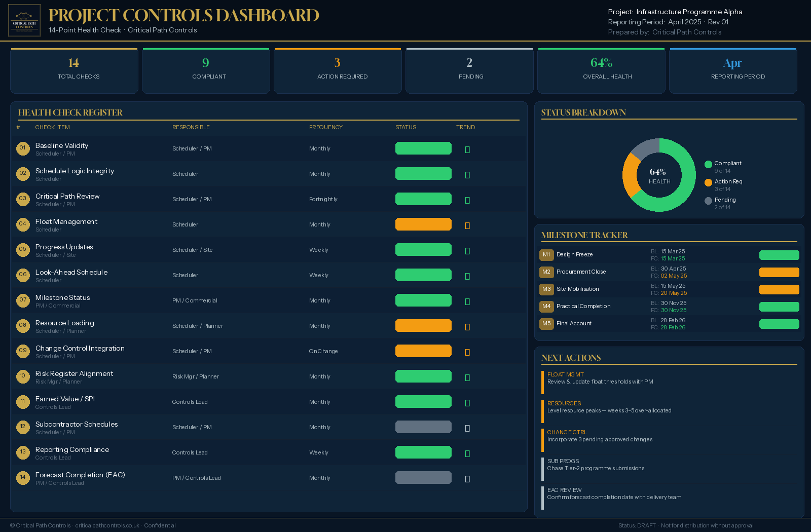This screenshot has height=532, width=811.
Task: Click the ACTION REQUIRED summary card
Action: click(x=337, y=70)
